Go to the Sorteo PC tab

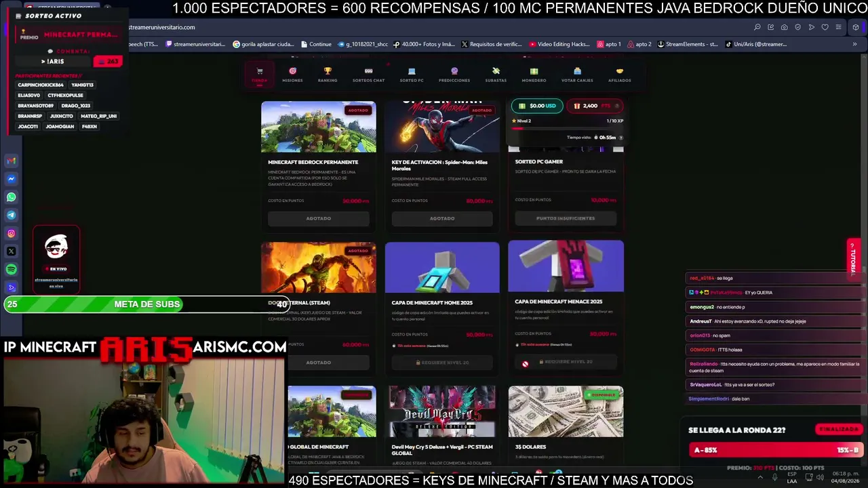tap(412, 75)
